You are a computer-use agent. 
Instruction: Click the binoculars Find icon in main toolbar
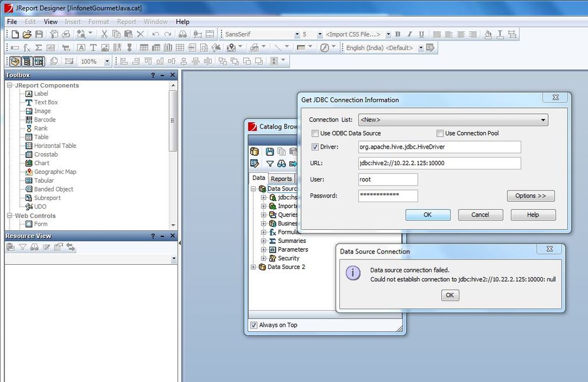(x=183, y=35)
